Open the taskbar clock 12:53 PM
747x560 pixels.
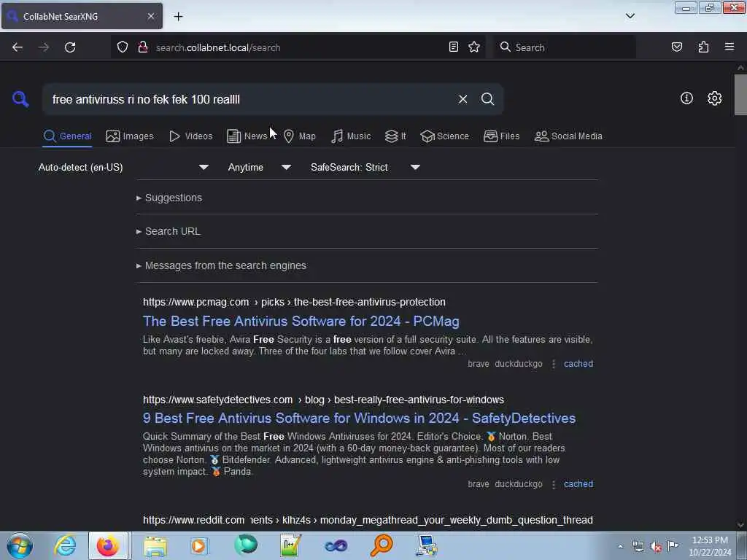[710, 546]
